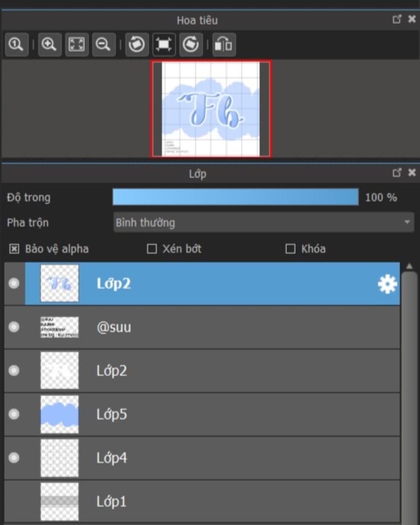The height and width of the screenshot is (525, 420).
Task: Pop out the Hoa tiêu panel
Action: [397, 19]
